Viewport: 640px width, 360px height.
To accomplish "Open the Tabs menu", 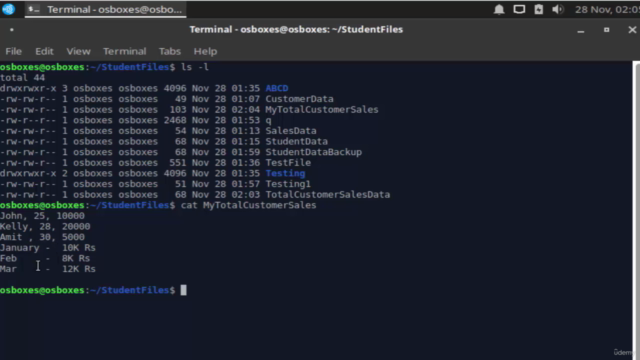I will pos(170,51).
